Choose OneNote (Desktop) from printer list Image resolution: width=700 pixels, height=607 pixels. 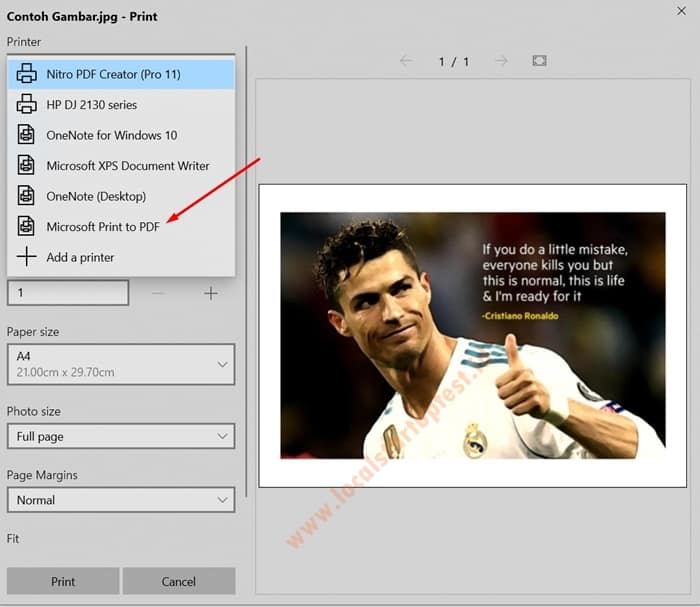pos(121,196)
